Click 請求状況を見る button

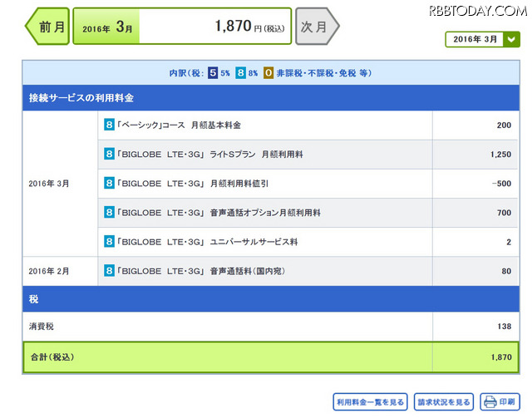click(x=444, y=402)
